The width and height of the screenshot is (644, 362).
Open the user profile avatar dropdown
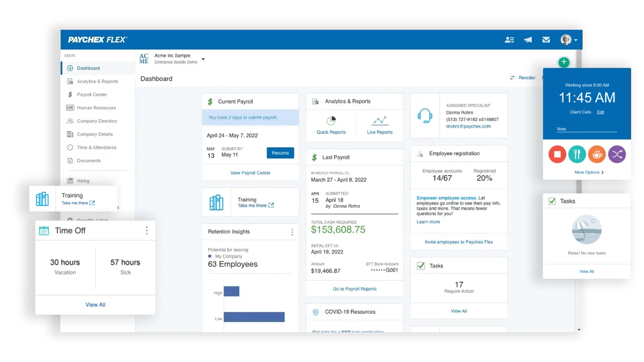point(569,40)
